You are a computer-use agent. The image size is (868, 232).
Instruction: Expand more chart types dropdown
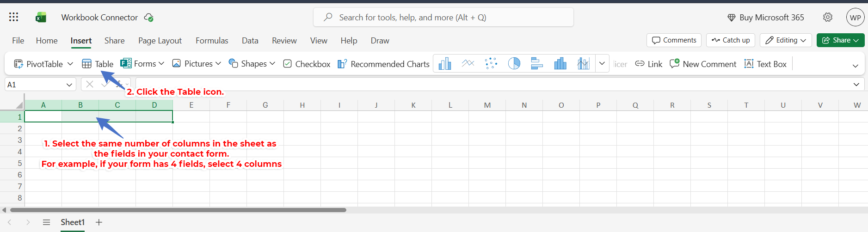(x=602, y=63)
